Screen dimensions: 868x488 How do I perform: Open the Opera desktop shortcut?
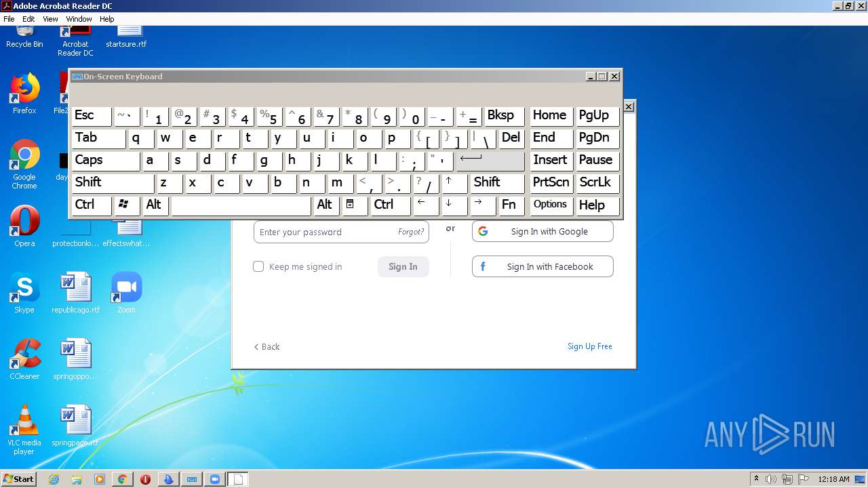click(24, 226)
